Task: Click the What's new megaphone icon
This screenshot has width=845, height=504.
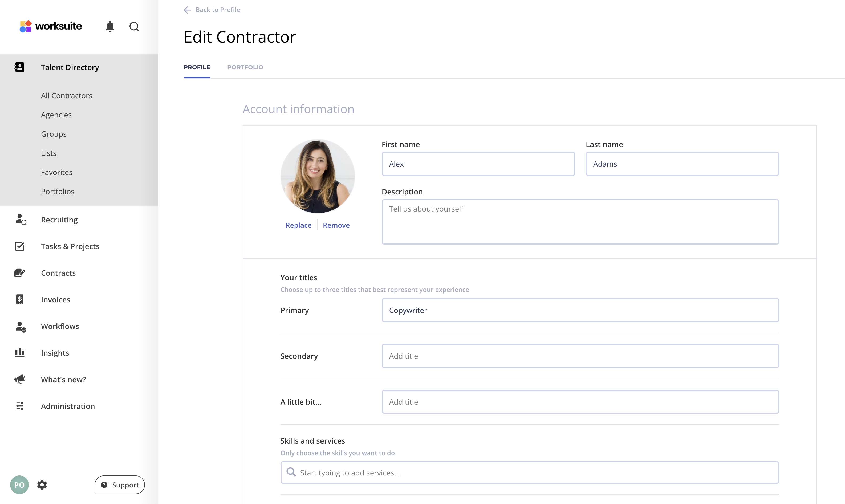Action: [x=20, y=379]
